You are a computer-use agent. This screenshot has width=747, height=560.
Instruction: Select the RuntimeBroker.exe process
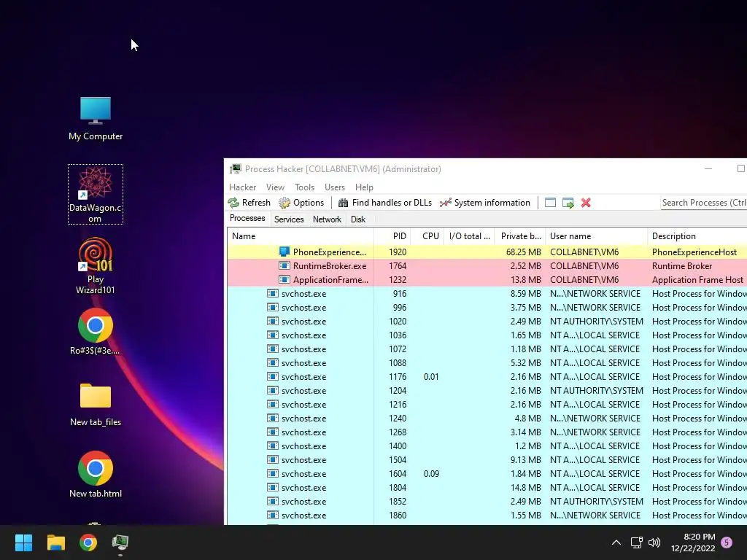pyautogui.click(x=487, y=265)
